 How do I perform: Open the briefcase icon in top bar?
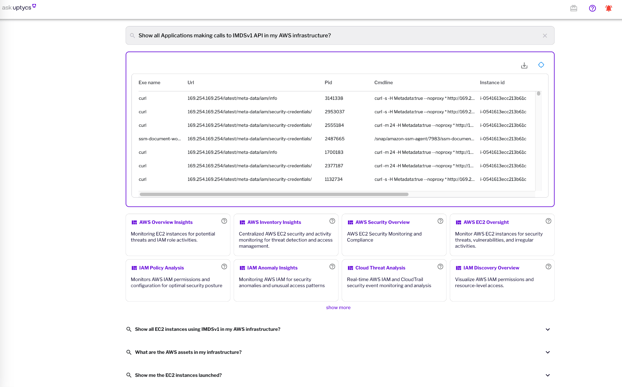(x=574, y=8)
